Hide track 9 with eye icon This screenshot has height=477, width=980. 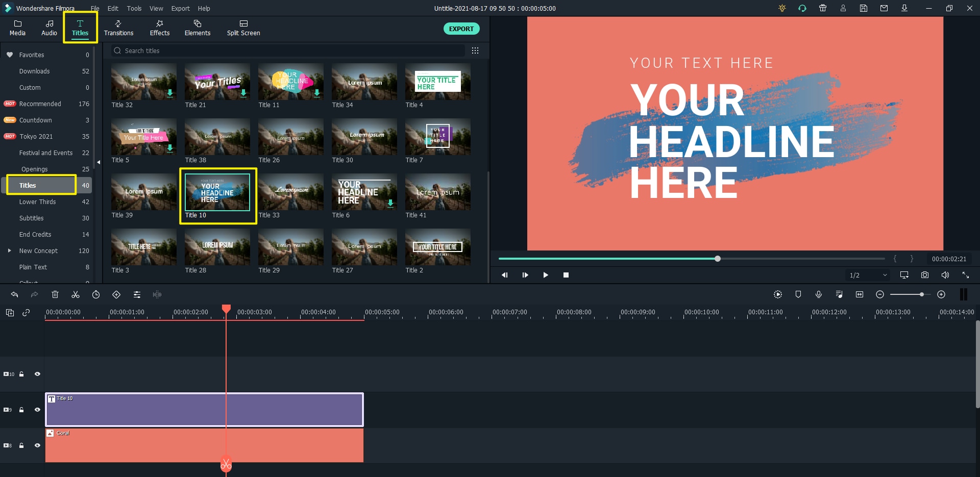click(x=37, y=410)
